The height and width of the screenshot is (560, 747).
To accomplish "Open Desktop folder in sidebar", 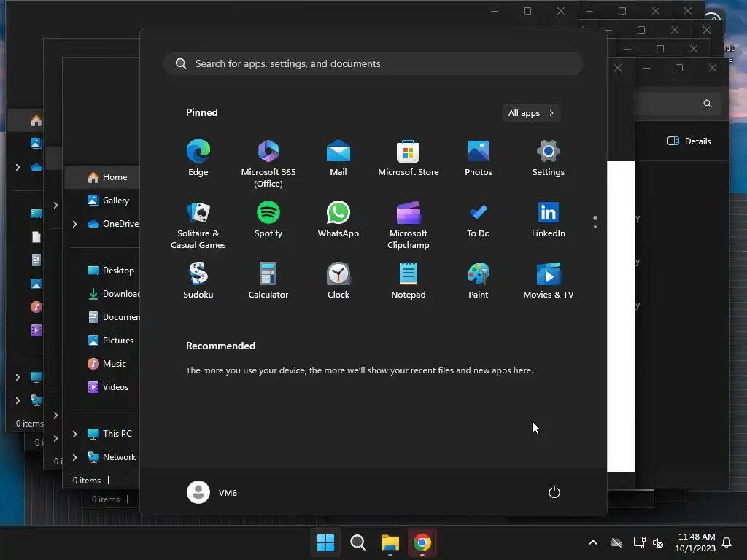I will [111, 271].
